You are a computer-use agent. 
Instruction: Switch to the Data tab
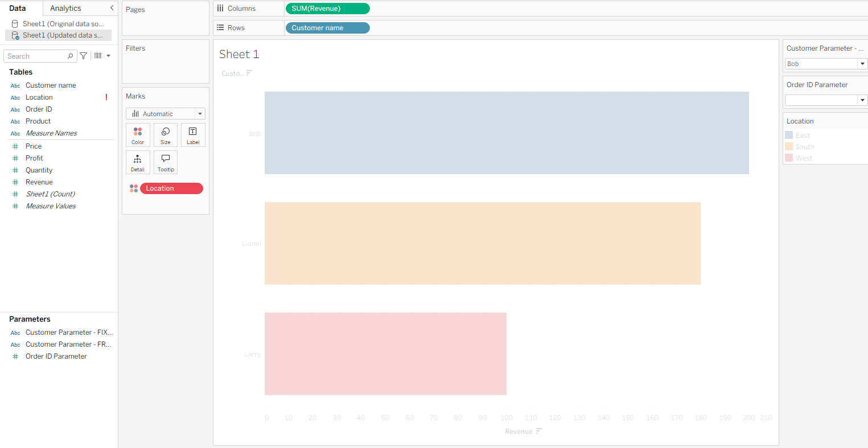point(18,8)
